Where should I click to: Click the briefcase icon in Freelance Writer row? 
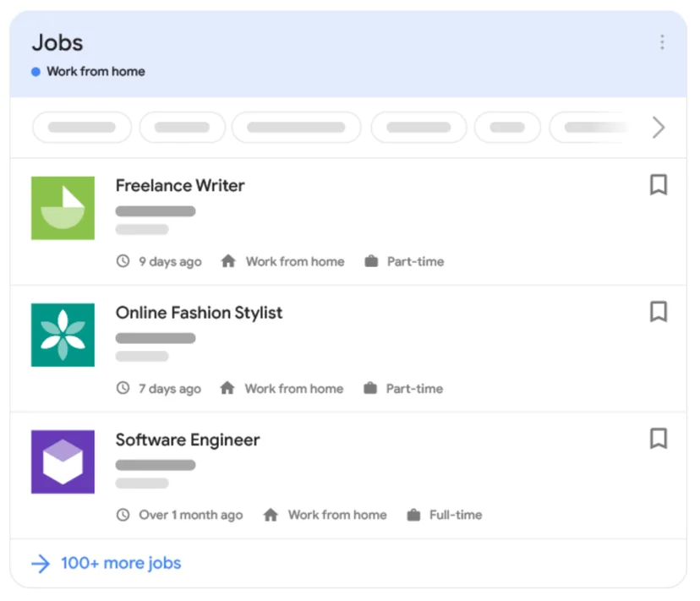click(371, 260)
